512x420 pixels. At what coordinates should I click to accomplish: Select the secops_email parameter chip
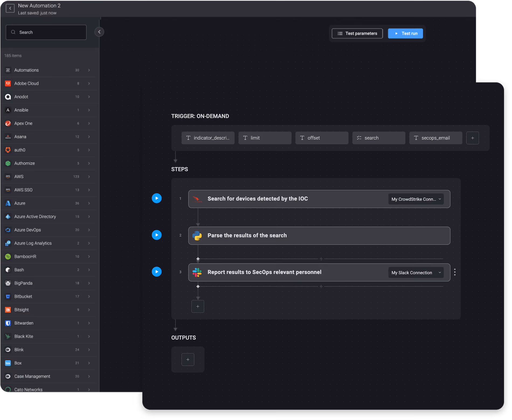pyautogui.click(x=436, y=138)
